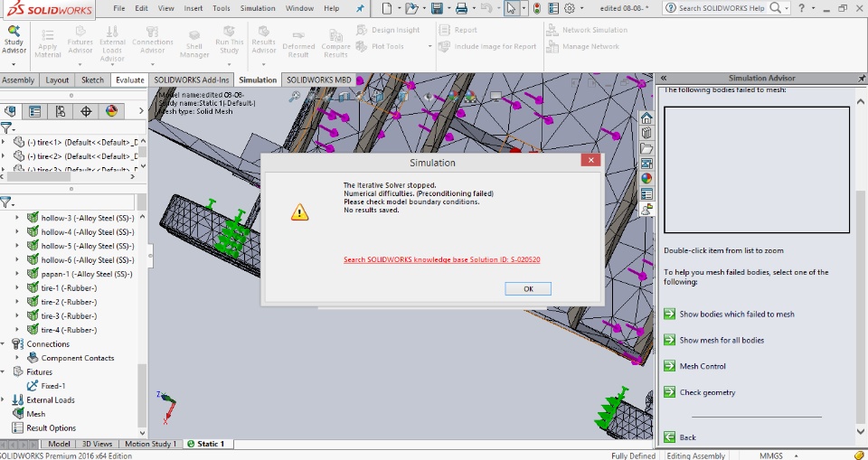This screenshot has height=460, width=868.
Task: Click the SOLIDWORKS Resources home icon
Action: click(x=646, y=117)
